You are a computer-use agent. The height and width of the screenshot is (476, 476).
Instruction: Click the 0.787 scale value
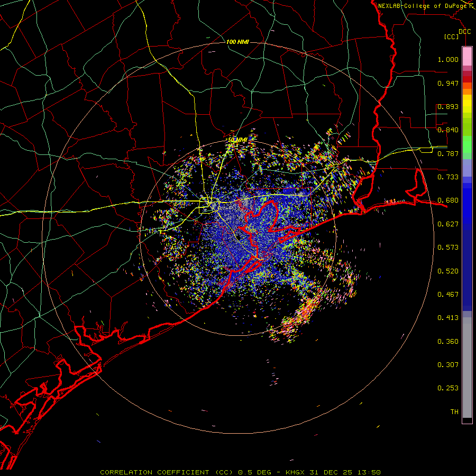tap(448, 153)
